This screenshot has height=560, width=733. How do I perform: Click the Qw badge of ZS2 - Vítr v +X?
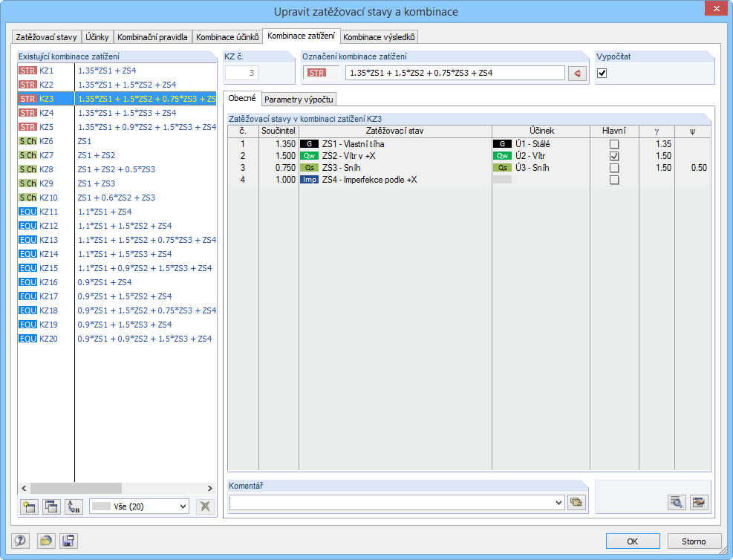point(309,156)
